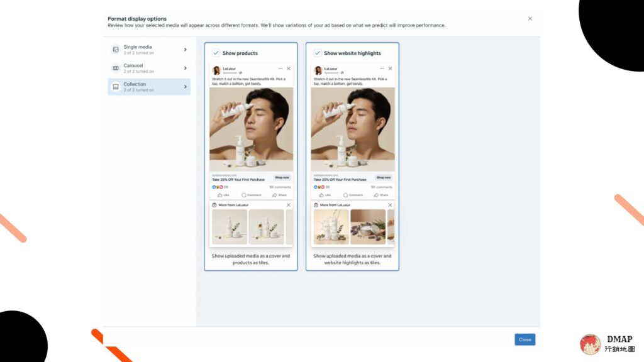Viewport: 644px width, 362px height.
Task: Click Share icon in website highlights preview
Action: 376,195
